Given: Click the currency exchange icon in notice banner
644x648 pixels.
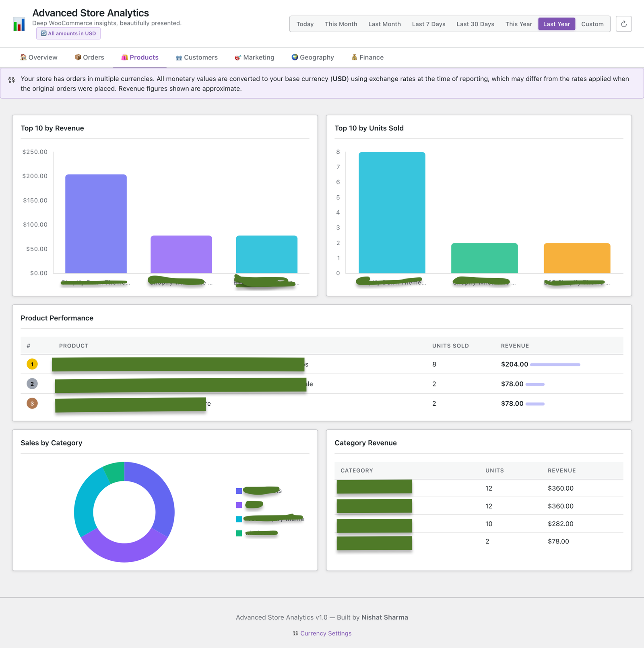Looking at the screenshot, I should point(12,80).
